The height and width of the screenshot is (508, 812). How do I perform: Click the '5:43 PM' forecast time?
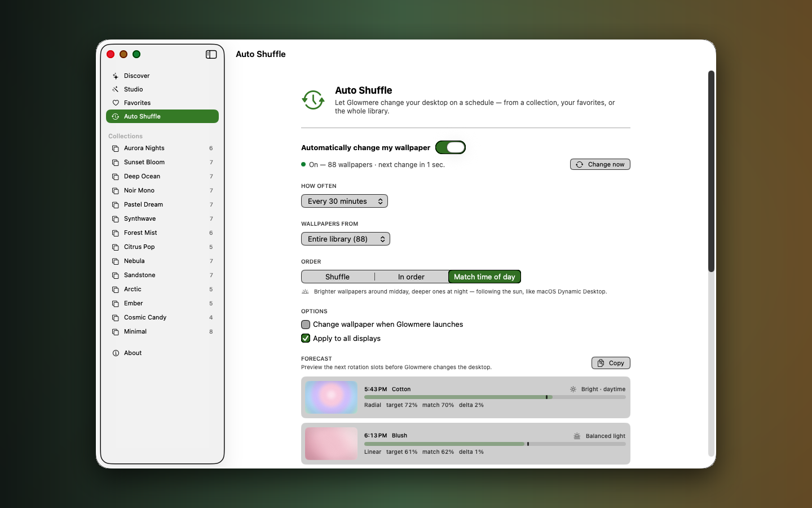click(x=376, y=389)
